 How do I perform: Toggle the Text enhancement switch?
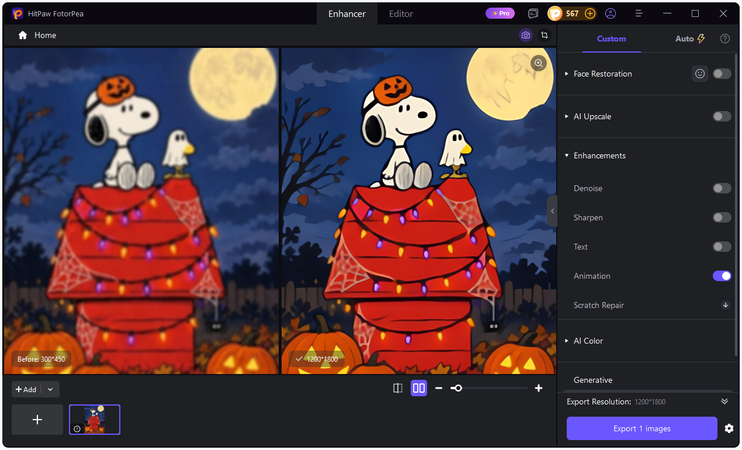point(722,247)
